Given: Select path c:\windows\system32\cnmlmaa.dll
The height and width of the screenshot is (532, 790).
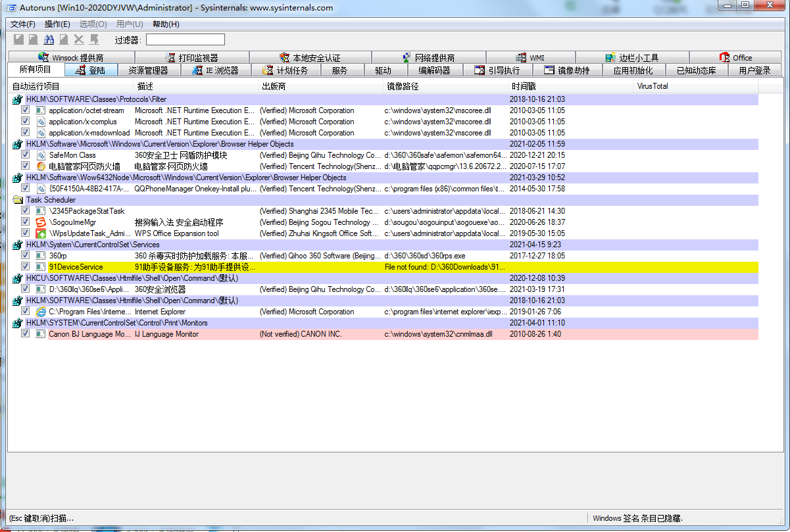Looking at the screenshot, I should (438, 334).
